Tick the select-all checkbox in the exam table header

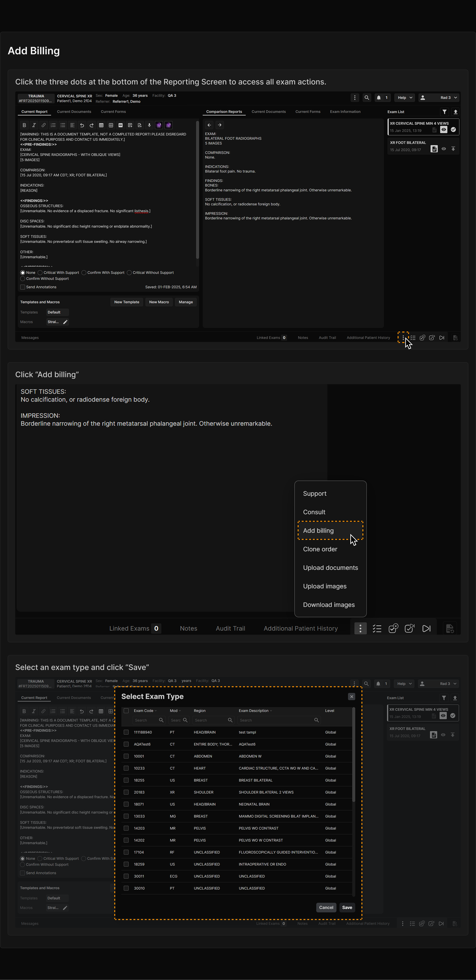pos(126,711)
